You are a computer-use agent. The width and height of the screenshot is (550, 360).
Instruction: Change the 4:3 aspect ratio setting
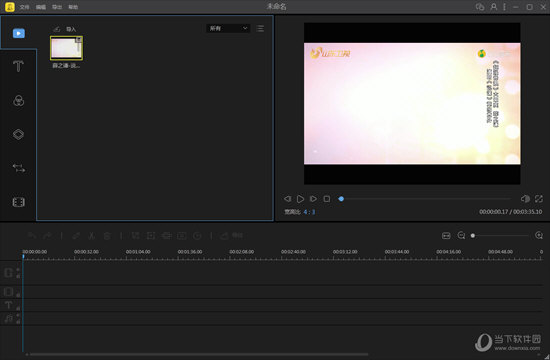click(309, 212)
